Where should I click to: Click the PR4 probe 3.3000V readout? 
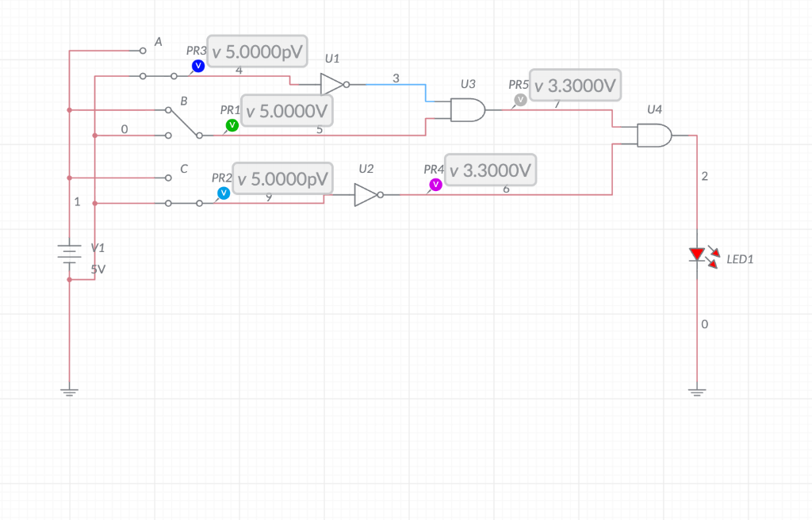(x=490, y=170)
